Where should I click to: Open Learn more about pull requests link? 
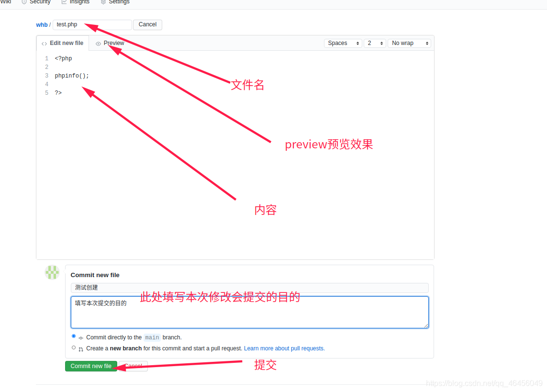pyautogui.click(x=284, y=348)
